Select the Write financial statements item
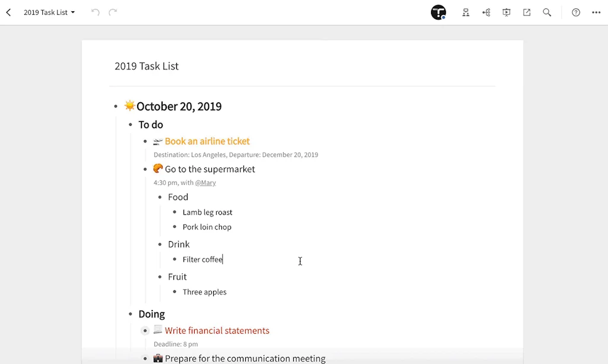The height and width of the screenshot is (364, 608). (217, 330)
